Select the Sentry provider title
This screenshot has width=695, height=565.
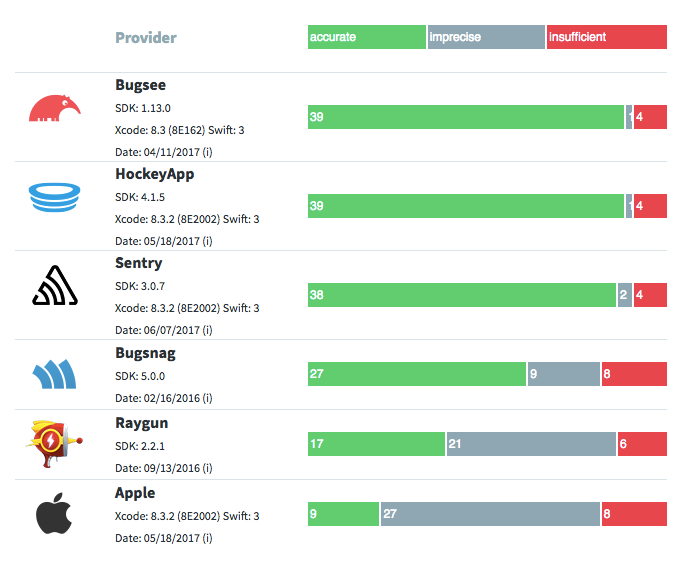[139, 263]
